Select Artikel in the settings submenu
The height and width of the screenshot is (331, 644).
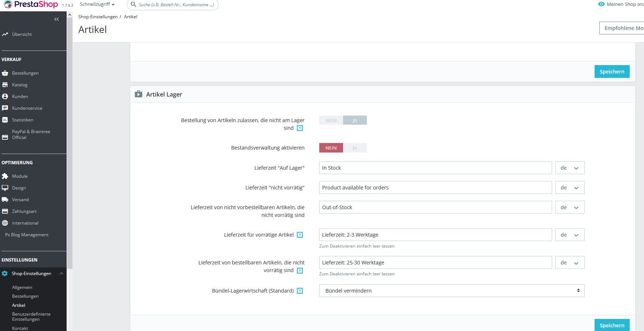pos(19,305)
